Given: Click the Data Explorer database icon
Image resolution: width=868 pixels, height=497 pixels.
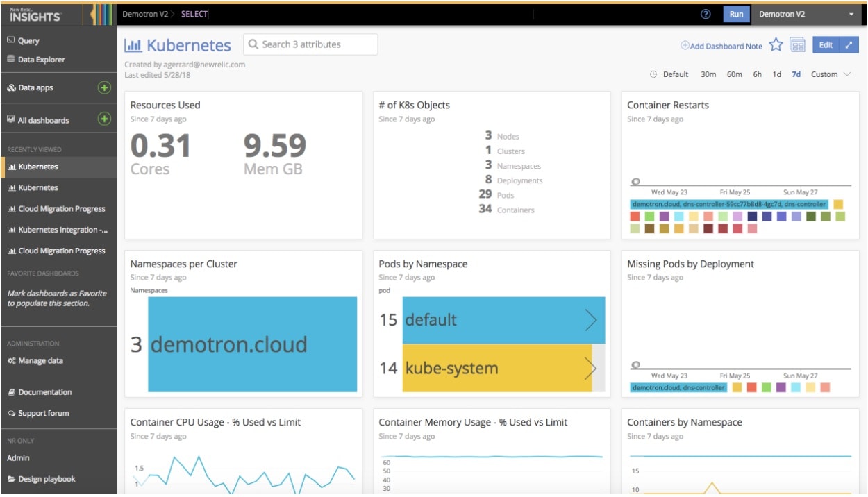Looking at the screenshot, I should tap(10, 60).
